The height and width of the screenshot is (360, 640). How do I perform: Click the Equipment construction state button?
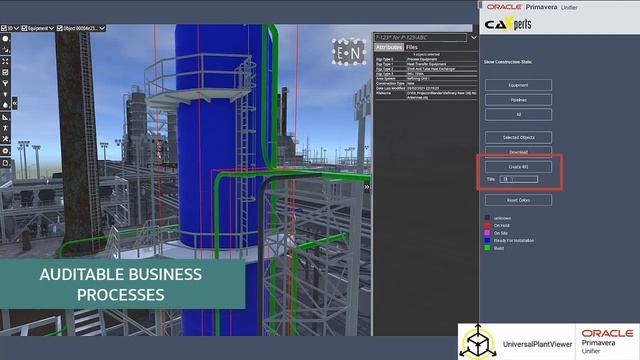(x=518, y=85)
